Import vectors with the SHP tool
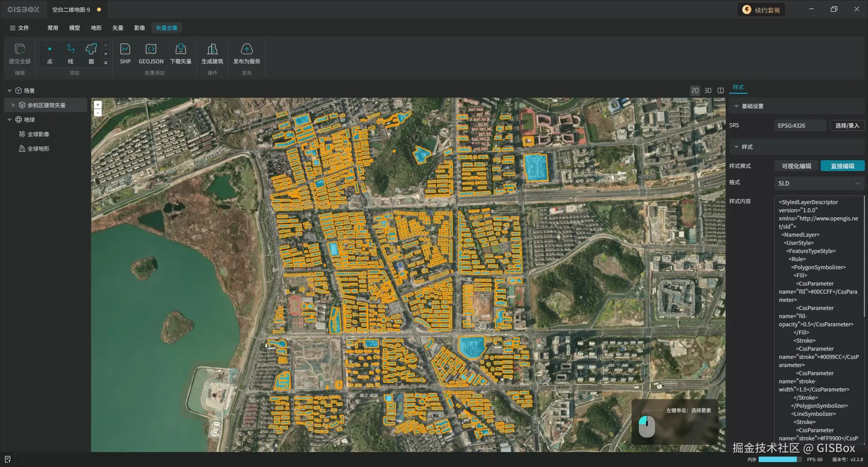The height and width of the screenshot is (467, 868). [125, 53]
